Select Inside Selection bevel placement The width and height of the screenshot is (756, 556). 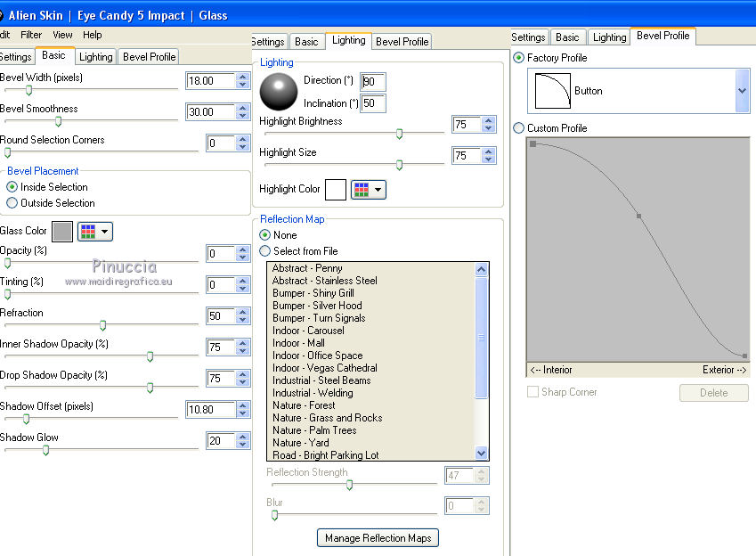click(x=12, y=187)
